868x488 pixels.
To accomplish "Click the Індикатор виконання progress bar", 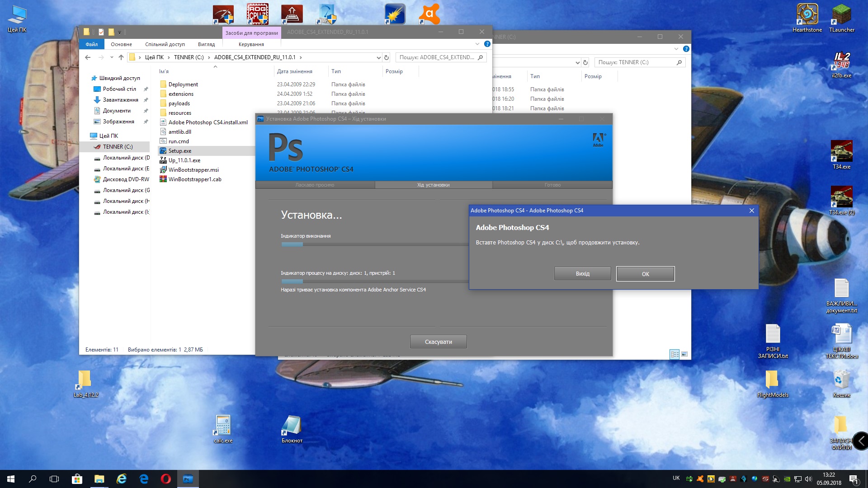I will click(x=374, y=244).
